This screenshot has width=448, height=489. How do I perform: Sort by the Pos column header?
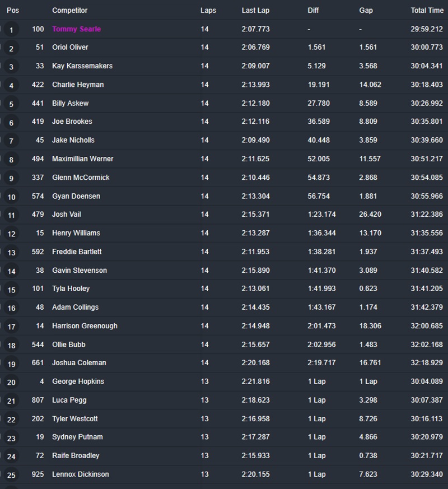(x=13, y=11)
